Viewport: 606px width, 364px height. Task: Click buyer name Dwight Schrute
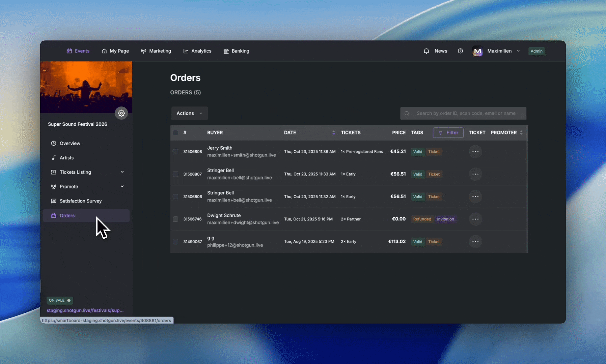(x=224, y=215)
